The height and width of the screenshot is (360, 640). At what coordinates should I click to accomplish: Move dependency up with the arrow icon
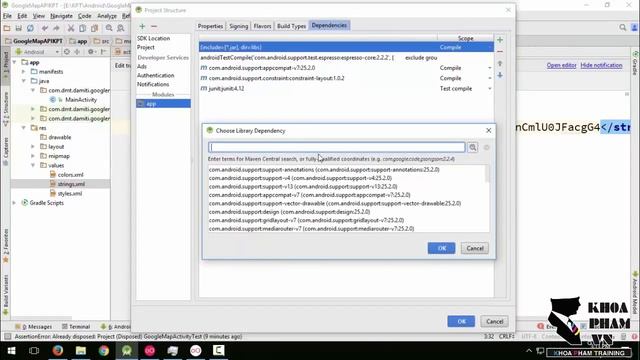(x=500, y=64)
